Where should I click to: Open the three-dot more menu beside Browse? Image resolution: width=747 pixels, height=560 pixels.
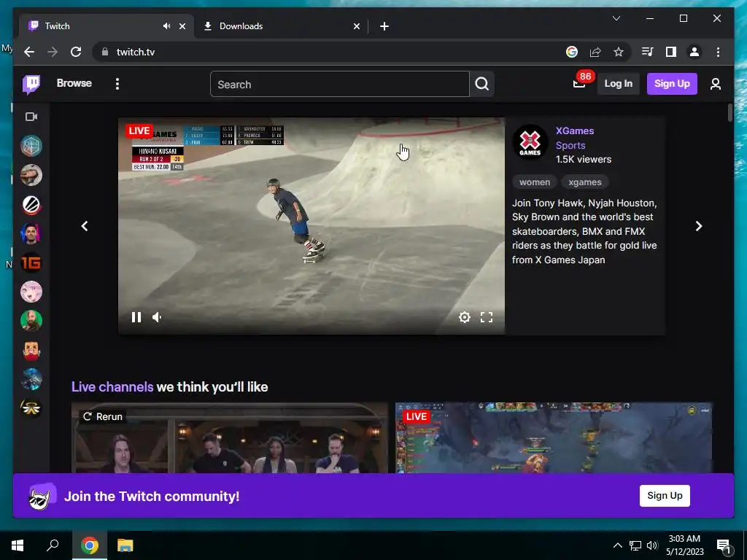117,84
